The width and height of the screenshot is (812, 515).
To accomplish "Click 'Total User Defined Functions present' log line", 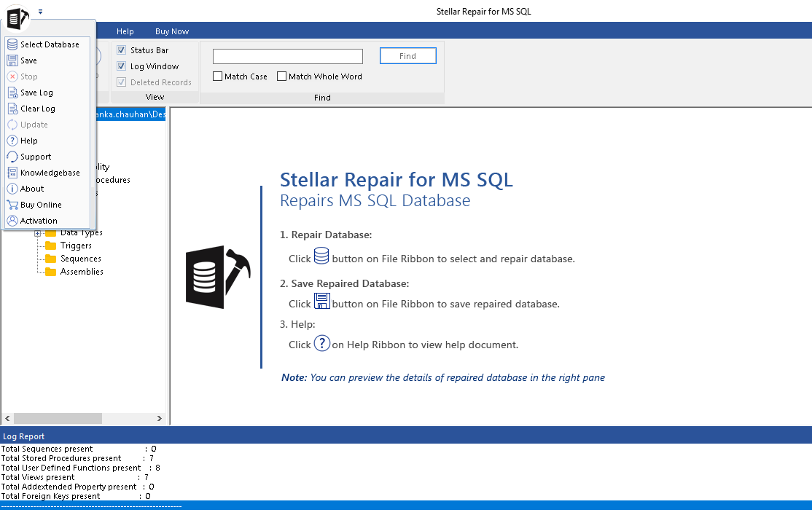I will [x=80, y=468].
